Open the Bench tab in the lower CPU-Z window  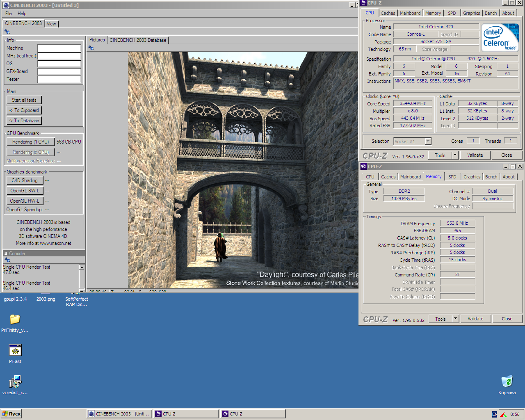[491, 177]
